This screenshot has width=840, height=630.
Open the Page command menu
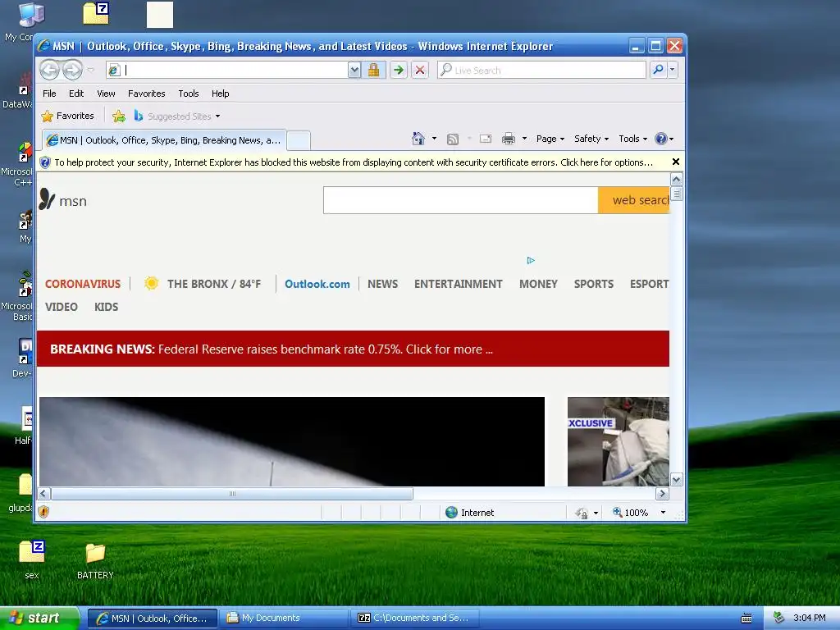pos(550,139)
